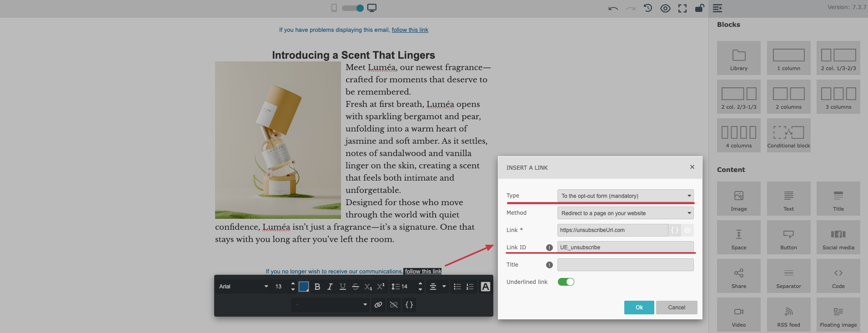Open the version history clock icon
The width and height of the screenshot is (868, 333).
pos(648,8)
